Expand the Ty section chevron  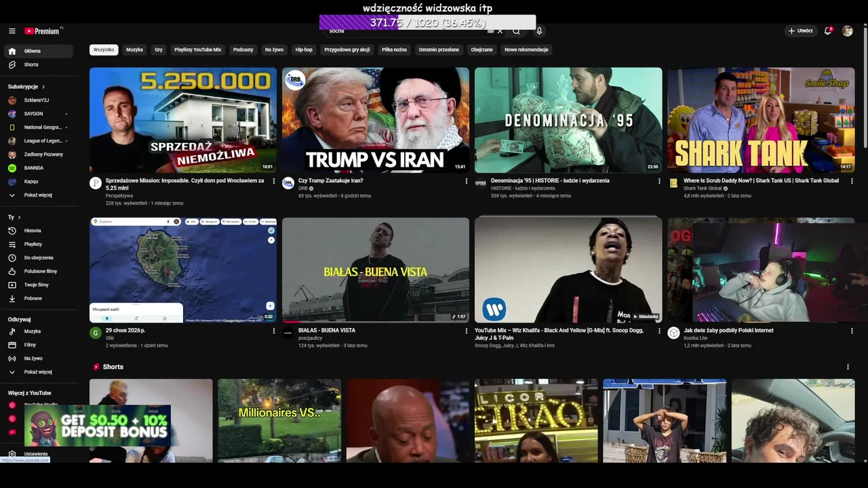coord(19,218)
